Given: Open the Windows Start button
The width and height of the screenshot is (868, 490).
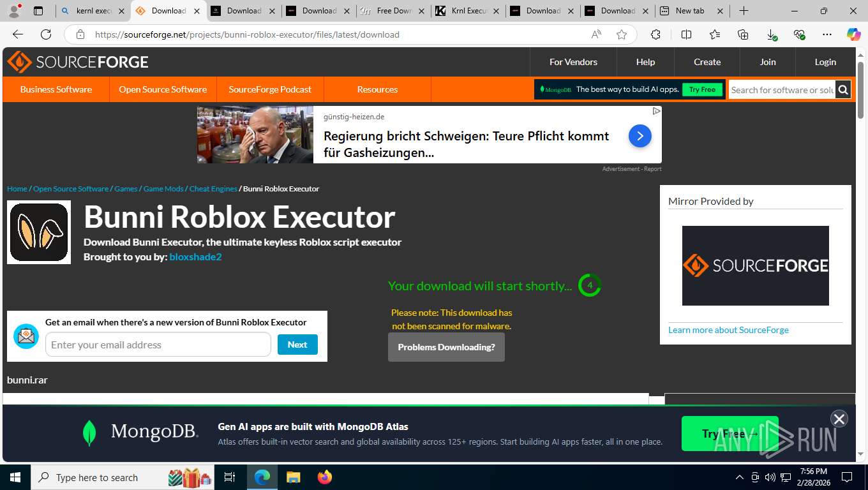Looking at the screenshot, I should 15,477.
